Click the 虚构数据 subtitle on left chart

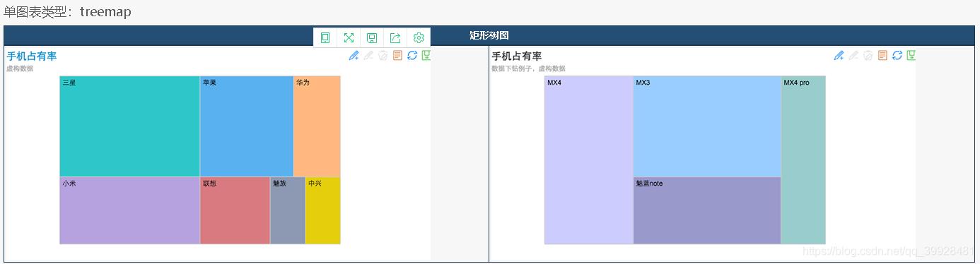[20, 68]
